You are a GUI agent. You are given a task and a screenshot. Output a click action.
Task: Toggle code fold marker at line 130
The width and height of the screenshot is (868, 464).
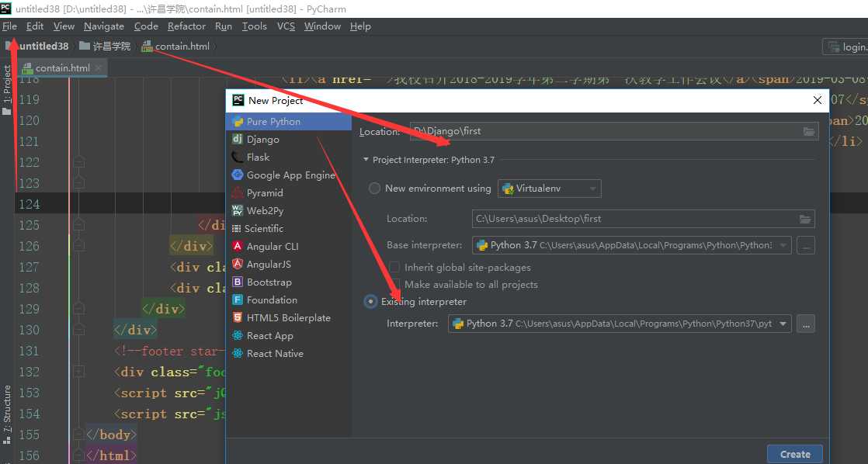pyautogui.click(x=78, y=330)
